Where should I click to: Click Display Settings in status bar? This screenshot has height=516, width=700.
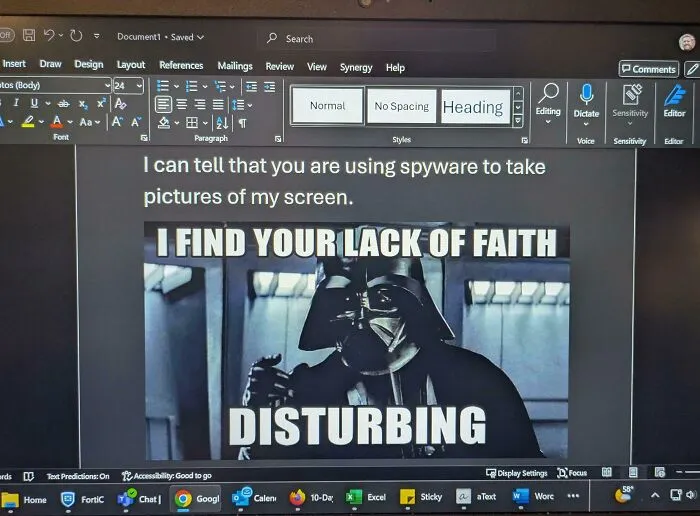(x=517, y=473)
